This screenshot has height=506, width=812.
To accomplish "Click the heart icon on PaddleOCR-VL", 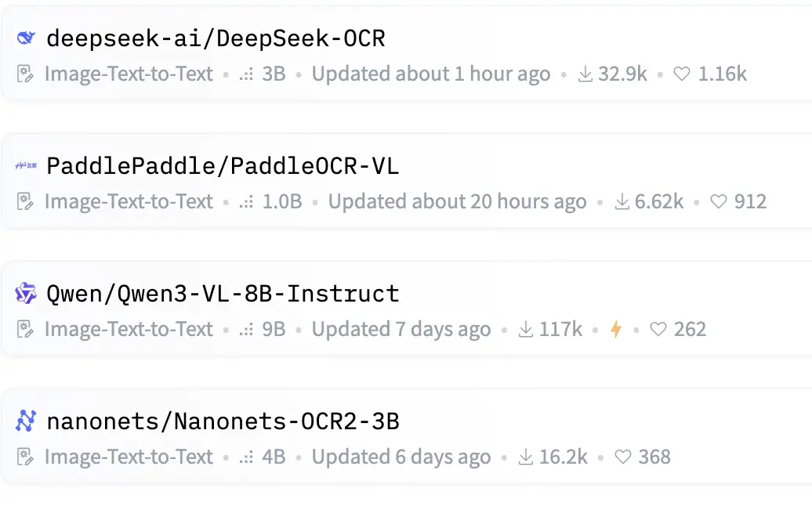I will [x=718, y=202].
